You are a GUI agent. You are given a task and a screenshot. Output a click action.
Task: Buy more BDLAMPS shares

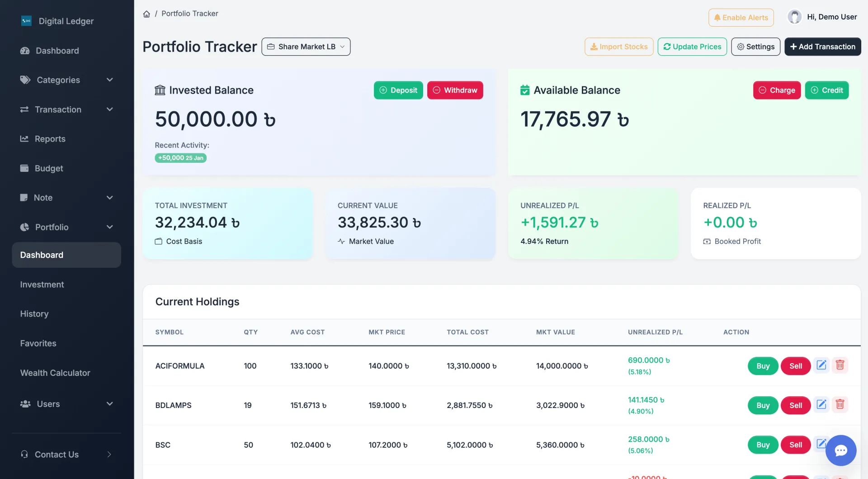(763, 405)
